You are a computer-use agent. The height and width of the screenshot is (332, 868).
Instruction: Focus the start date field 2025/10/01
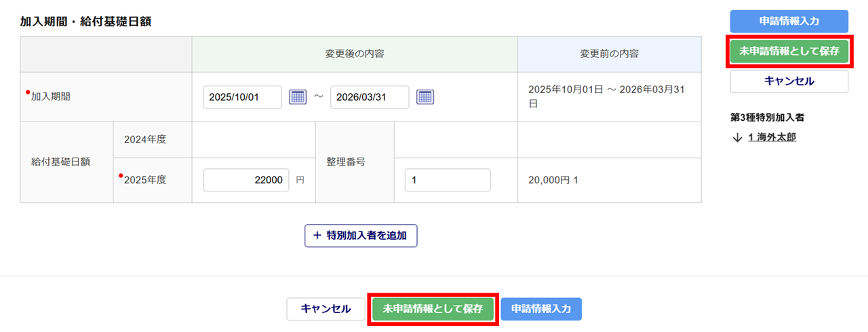pos(242,97)
